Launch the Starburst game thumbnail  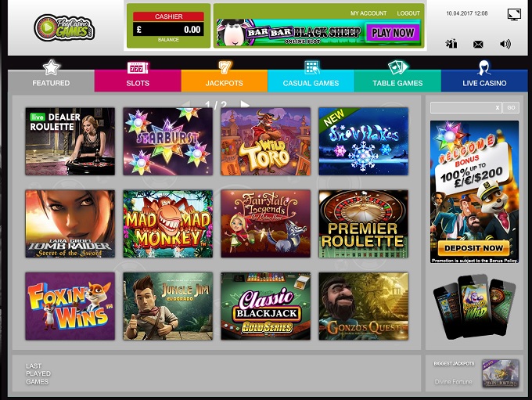click(168, 141)
